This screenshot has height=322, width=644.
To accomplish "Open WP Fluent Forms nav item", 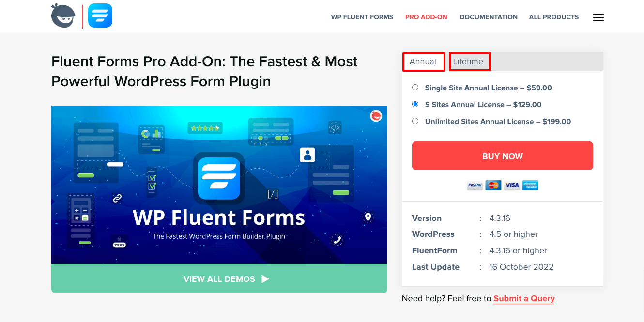I will point(362,17).
